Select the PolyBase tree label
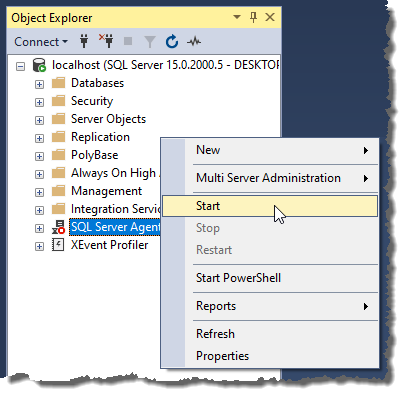406x396 pixels. tap(94, 155)
